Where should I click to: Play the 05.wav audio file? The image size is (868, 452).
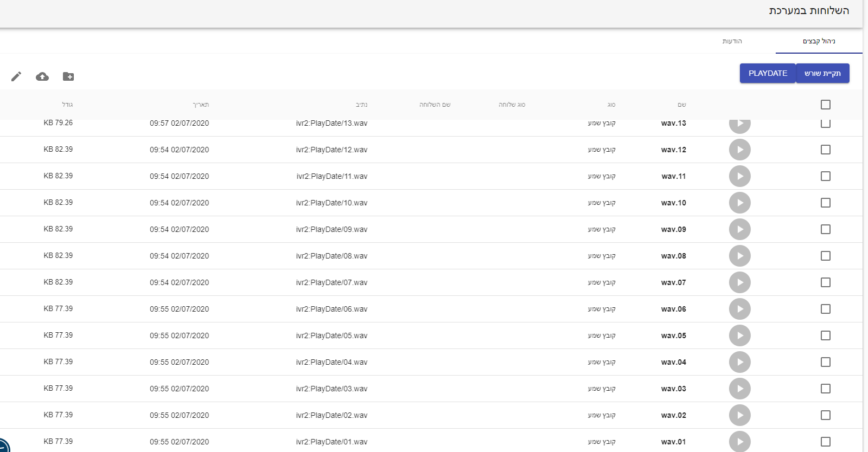(x=739, y=335)
